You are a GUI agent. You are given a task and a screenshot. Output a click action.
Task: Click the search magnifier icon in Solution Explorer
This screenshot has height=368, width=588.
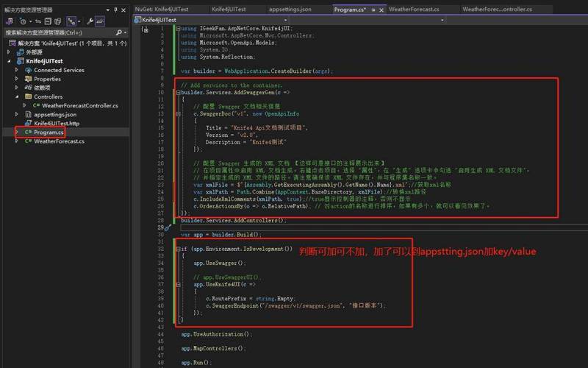pyautogui.click(x=118, y=32)
